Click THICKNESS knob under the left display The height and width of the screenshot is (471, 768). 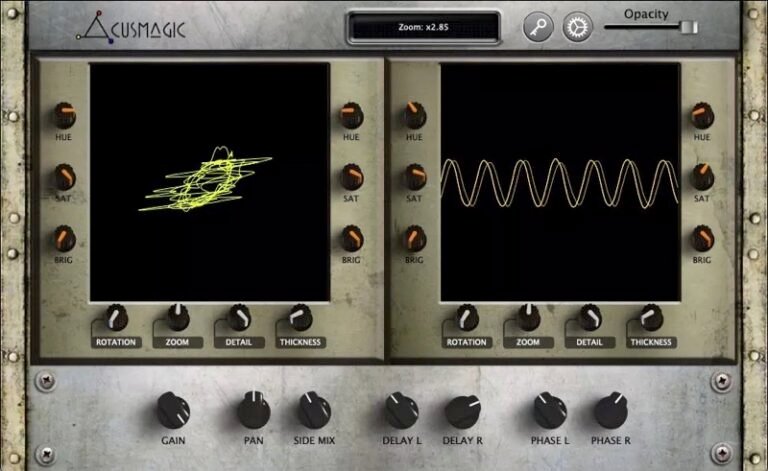pyautogui.click(x=300, y=317)
